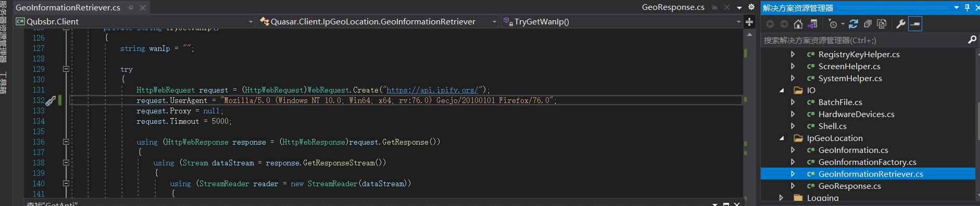Click the pending changes filter clock icon
The width and height of the screenshot is (980, 206).
tap(833, 24)
